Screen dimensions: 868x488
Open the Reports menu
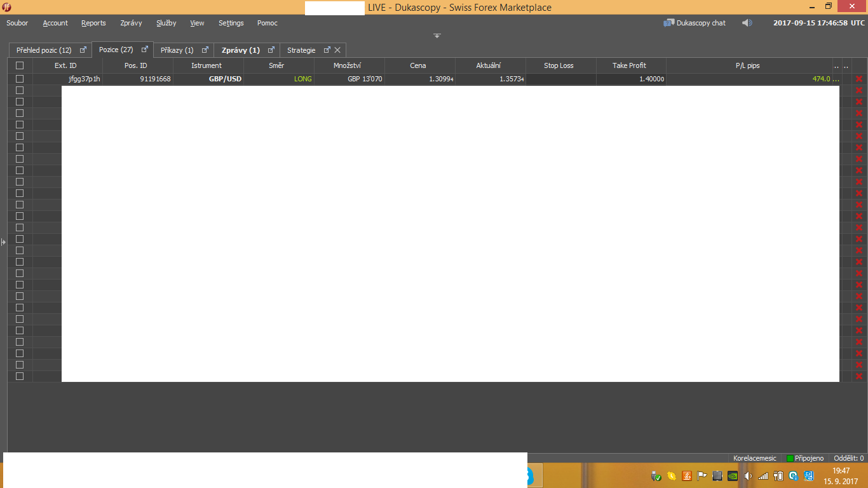pos(93,23)
